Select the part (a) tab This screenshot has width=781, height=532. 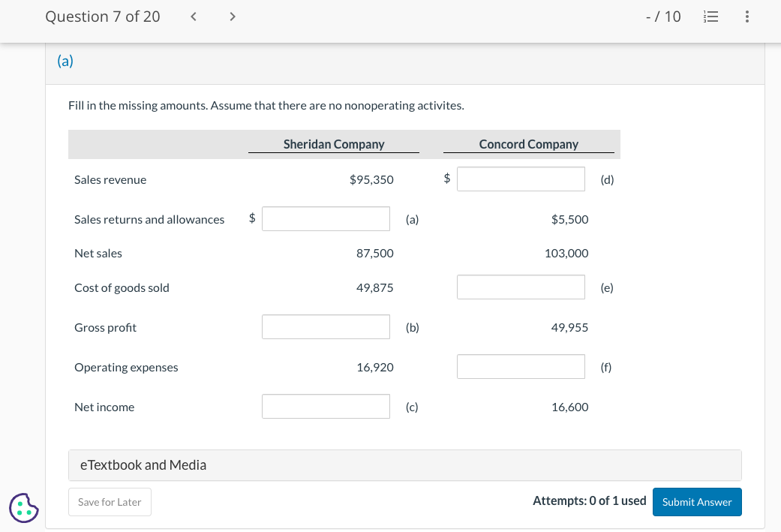coord(65,61)
